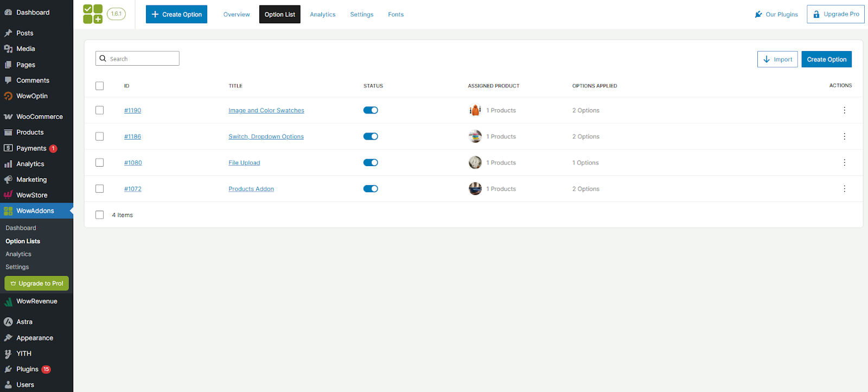Click the Appearance brush icon
This screenshot has width=868, height=392.
pyautogui.click(x=8, y=338)
